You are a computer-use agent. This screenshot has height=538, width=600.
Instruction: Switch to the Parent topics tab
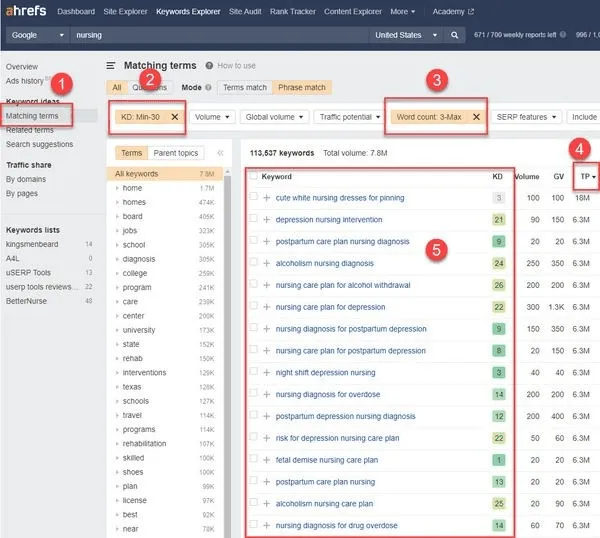(x=176, y=153)
